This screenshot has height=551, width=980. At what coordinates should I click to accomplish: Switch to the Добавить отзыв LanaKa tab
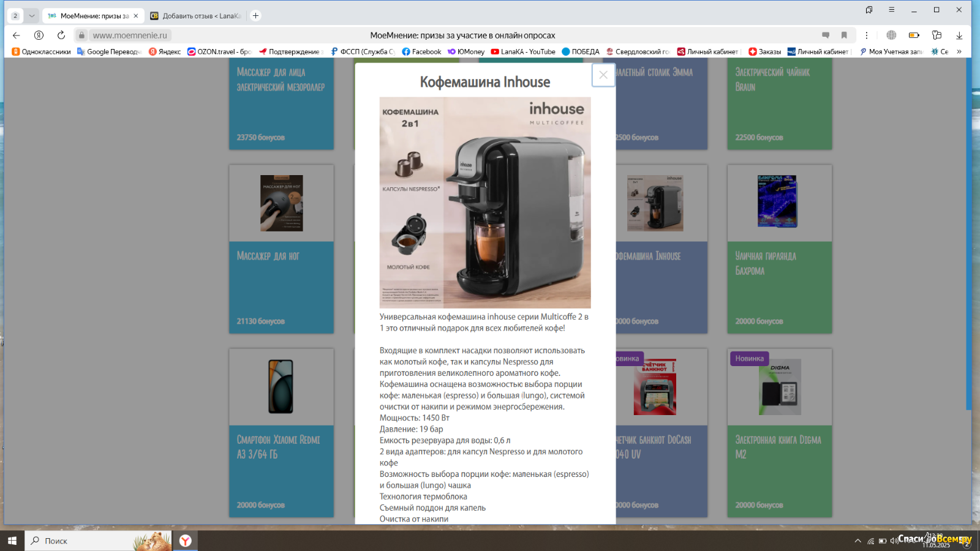(195, 16)
